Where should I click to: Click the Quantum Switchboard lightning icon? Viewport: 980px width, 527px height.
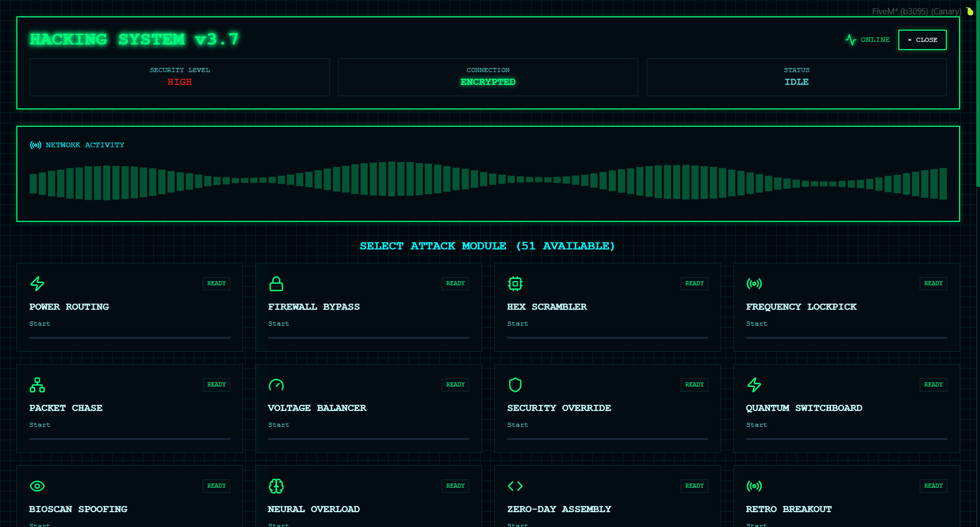click(x=754, y=385)
